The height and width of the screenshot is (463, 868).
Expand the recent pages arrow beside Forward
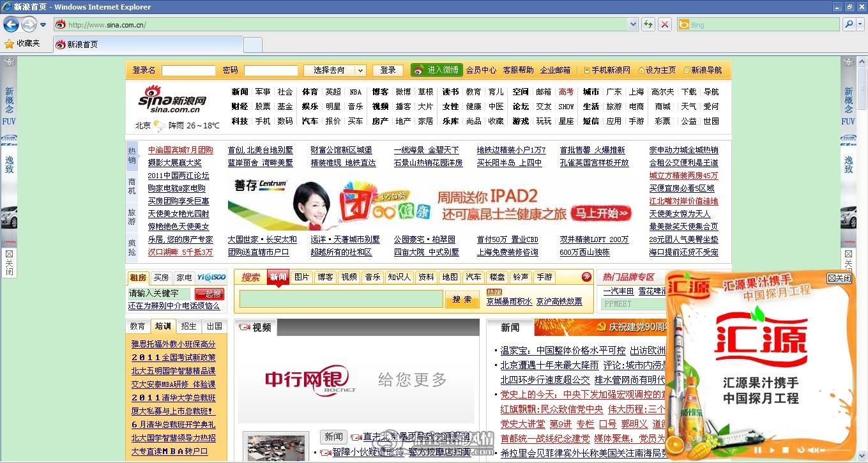[x=43, y=25]
